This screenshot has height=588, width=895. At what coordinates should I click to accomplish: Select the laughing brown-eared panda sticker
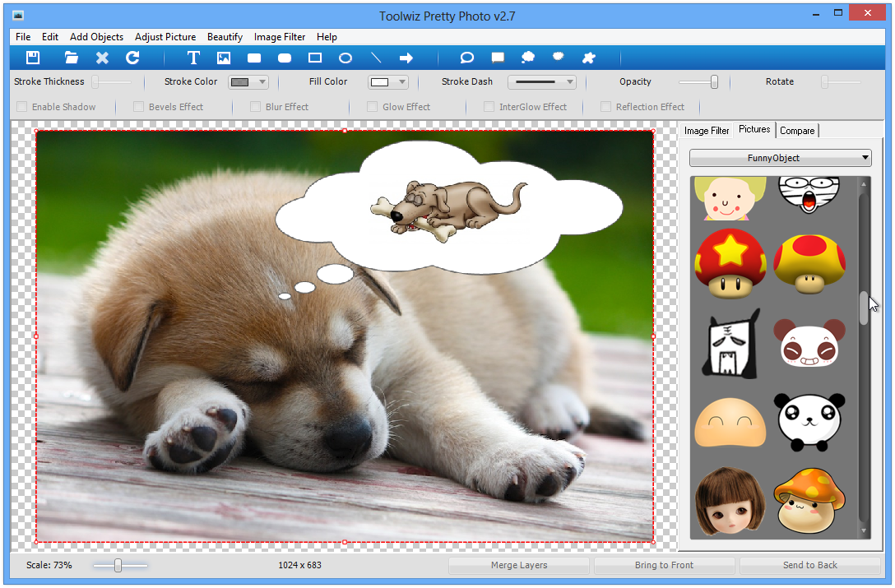(x=809, y=343)
